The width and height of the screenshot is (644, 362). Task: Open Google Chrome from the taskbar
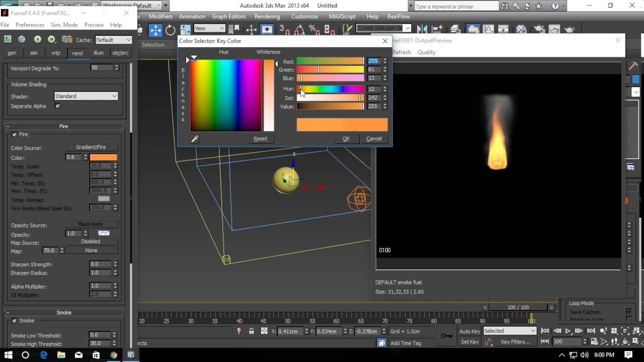point(114,355)
